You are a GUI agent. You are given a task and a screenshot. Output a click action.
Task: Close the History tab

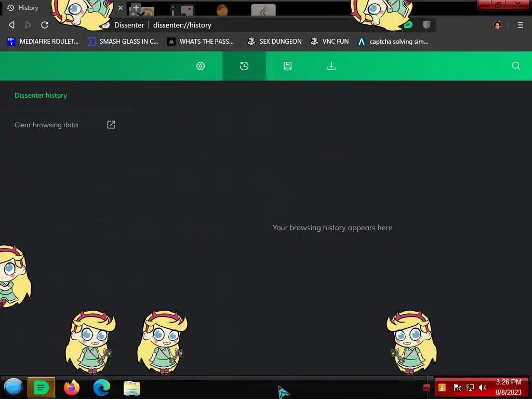coord(121,7)
